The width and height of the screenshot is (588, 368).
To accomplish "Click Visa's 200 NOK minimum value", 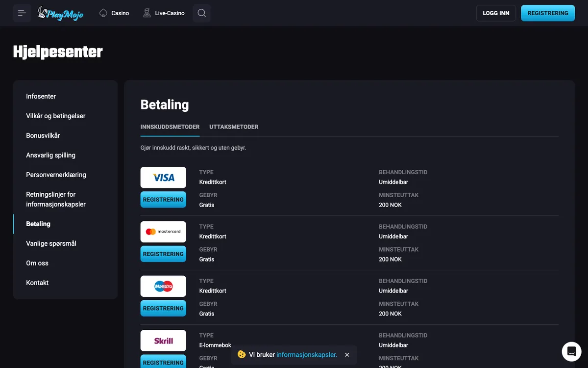I will point(390,205).
